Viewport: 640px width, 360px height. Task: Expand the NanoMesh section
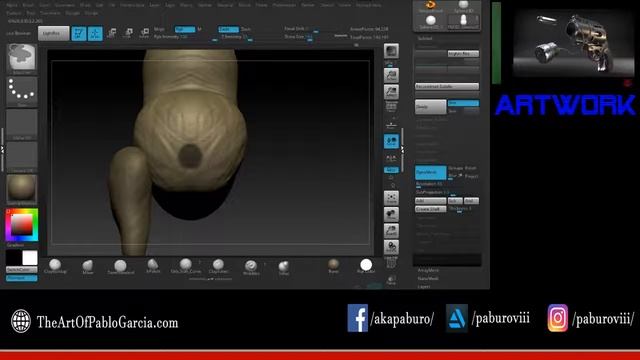click(x=428, y=278)
